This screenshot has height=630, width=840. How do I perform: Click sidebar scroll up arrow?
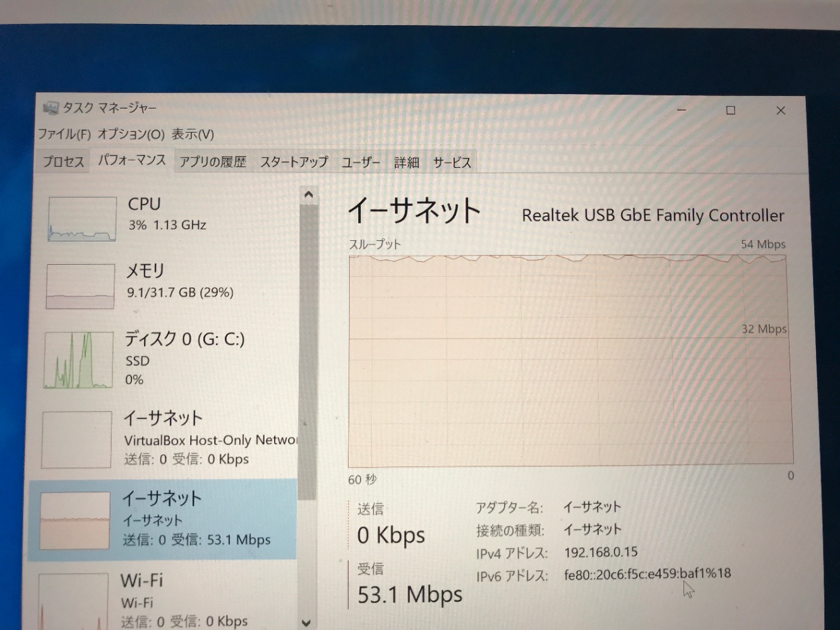pyautogui.click(x=308, y=195)
